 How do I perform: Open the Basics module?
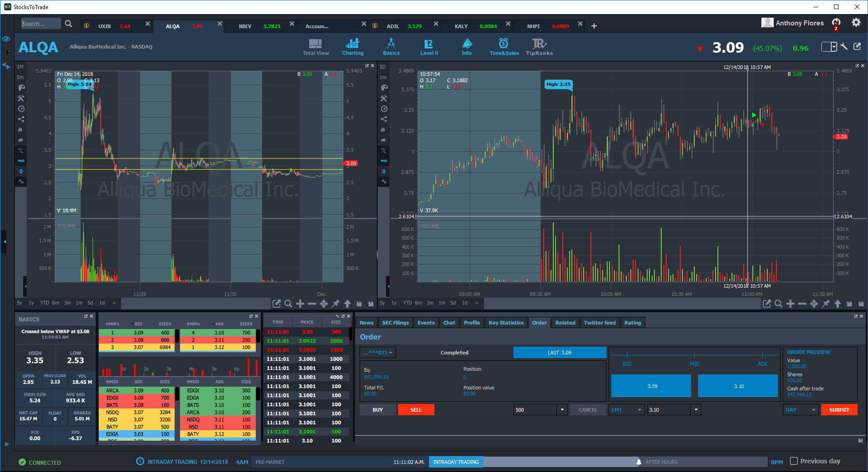tap(391, 47)
